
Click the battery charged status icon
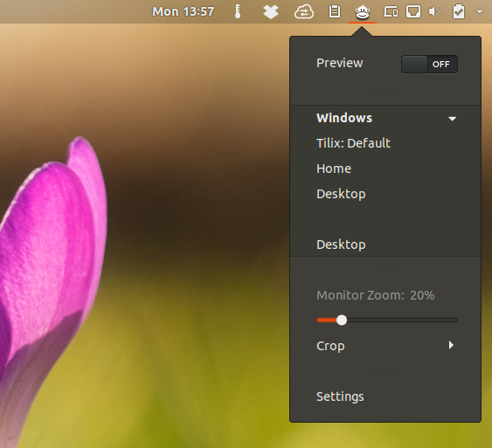(459, 11)
